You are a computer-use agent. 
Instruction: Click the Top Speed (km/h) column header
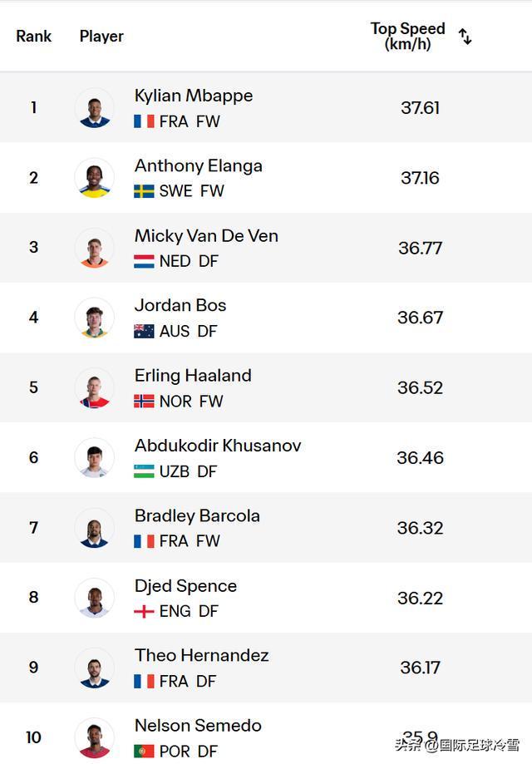[408, 36]
